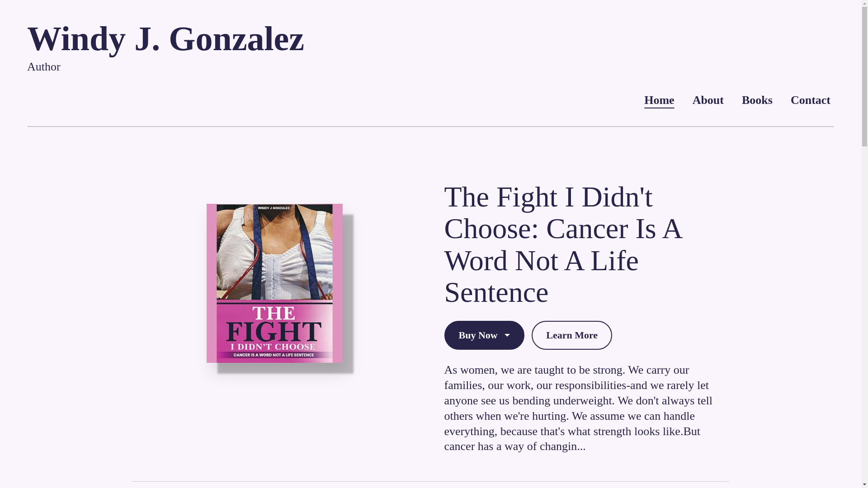Click the vertical scrollbar thumb
868x488 pixels.
(x=864, y=77)
